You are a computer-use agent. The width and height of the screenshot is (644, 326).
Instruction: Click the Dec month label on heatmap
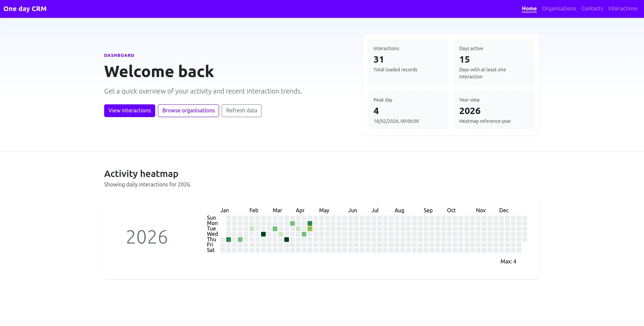point(504,210)
